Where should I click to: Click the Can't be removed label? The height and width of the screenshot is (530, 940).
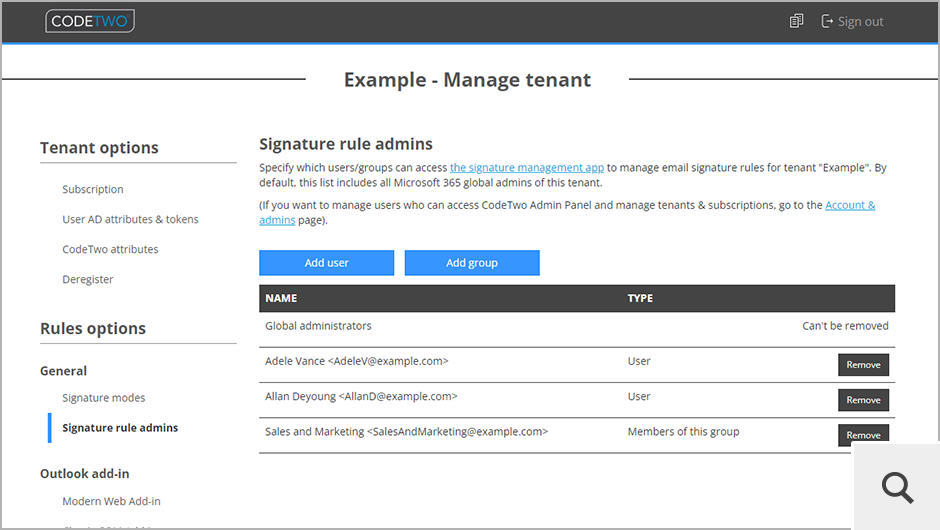pos(845,326)
